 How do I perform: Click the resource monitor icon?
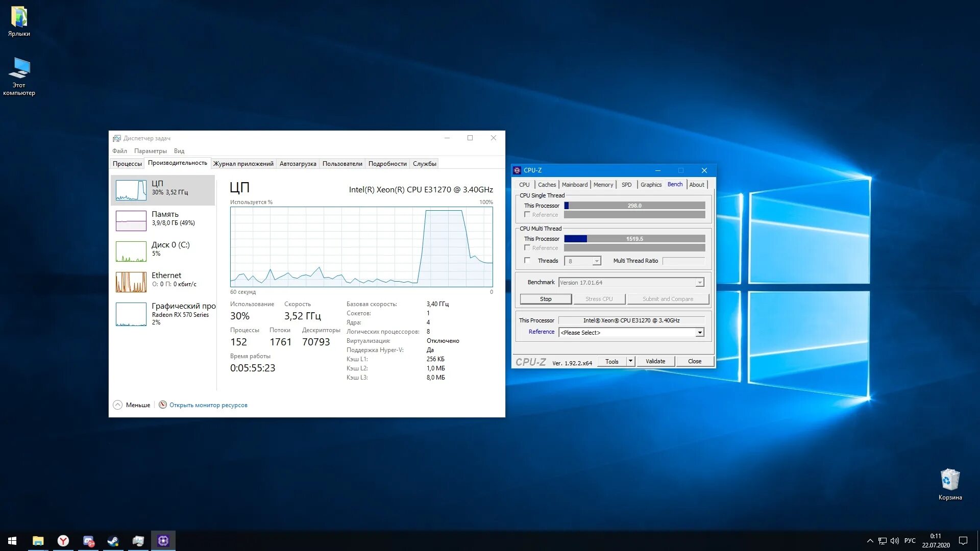163,405
